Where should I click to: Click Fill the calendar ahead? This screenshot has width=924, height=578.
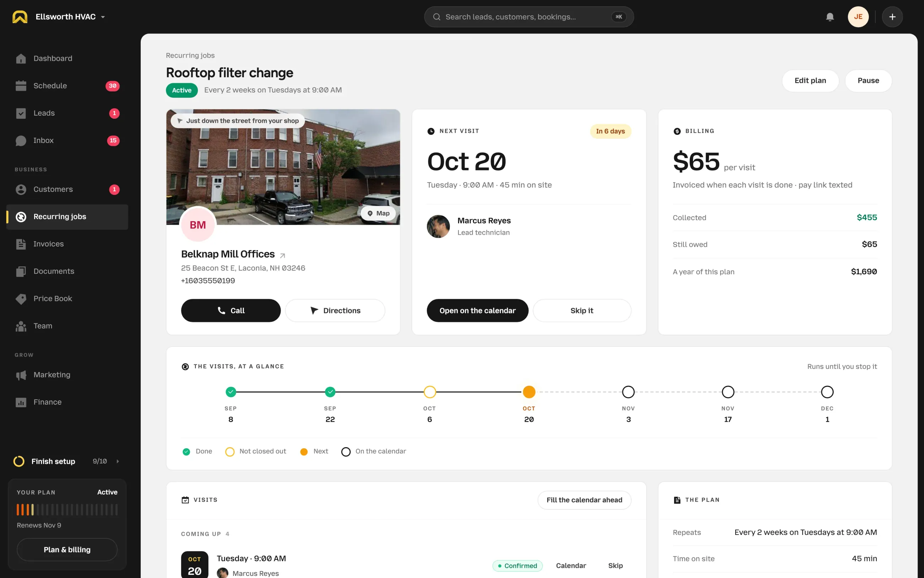(584, 500)
